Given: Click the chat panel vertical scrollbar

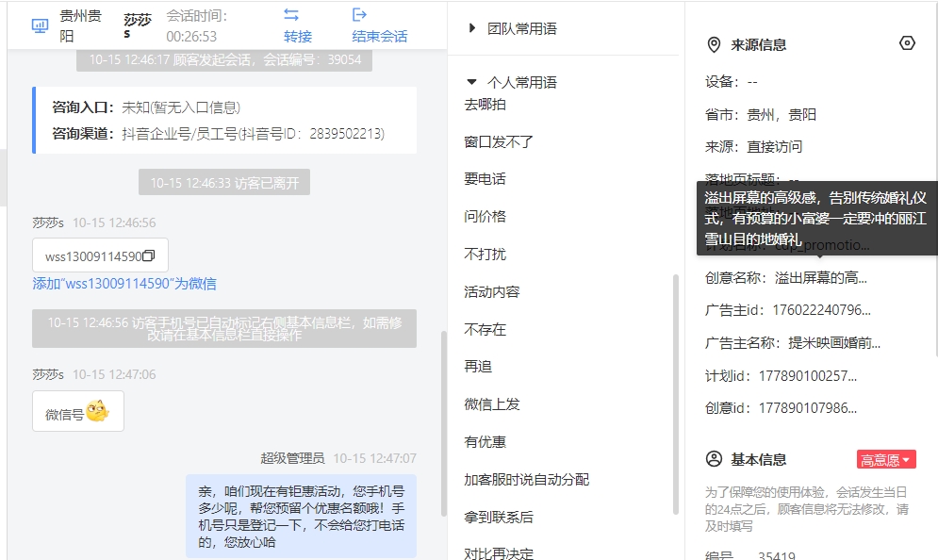Looking at the screenshot, I should [x=443, y=423].
